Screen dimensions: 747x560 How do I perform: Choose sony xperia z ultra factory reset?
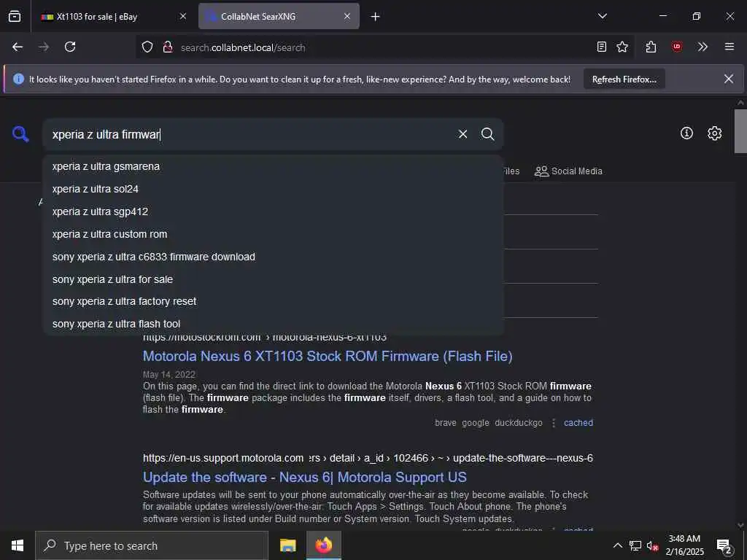click(x=273, y=301)
